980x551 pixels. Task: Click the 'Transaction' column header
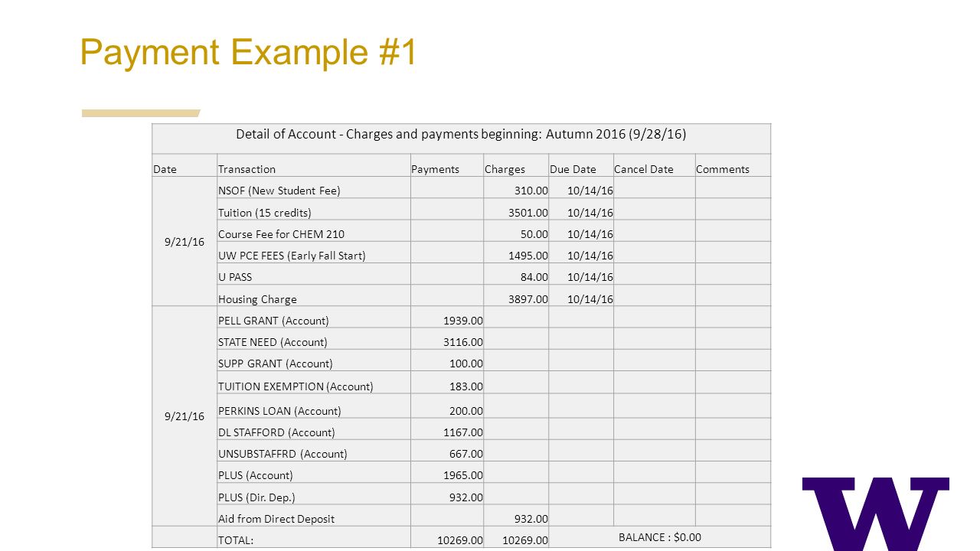coord(247,169)
